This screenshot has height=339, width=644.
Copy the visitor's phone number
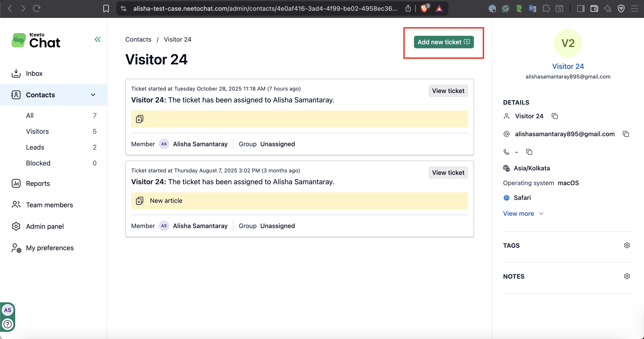pyautogui.click(x=529, y=152)
